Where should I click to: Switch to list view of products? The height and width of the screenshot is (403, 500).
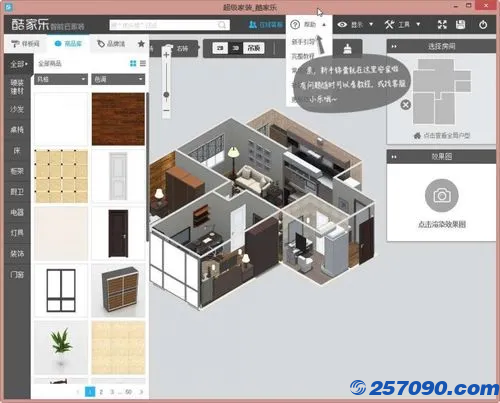(x=143, y=63)
